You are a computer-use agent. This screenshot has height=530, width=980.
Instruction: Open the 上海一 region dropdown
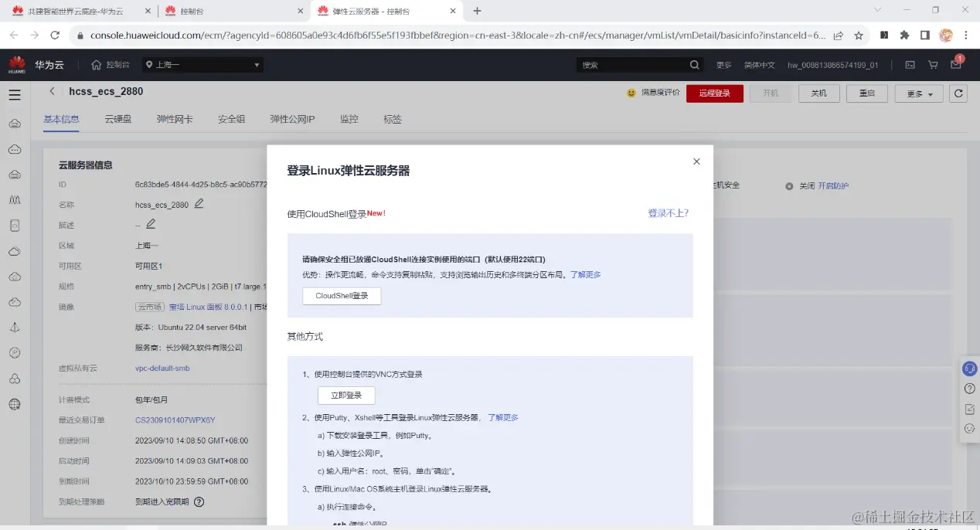202,65
